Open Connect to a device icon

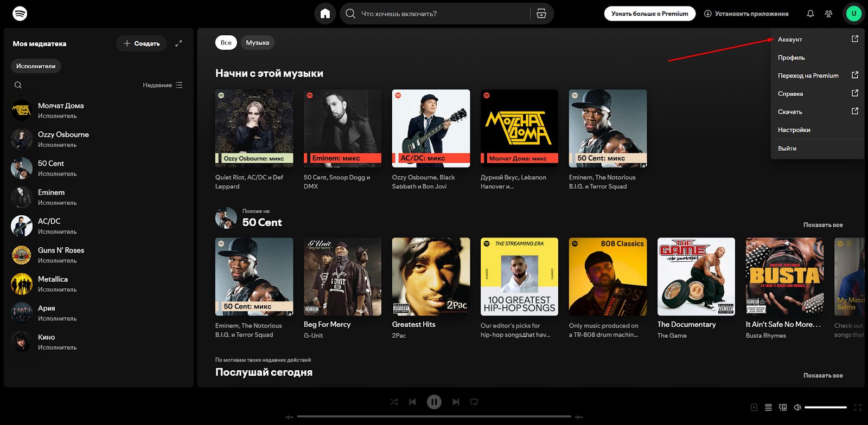tap(783, 407)
